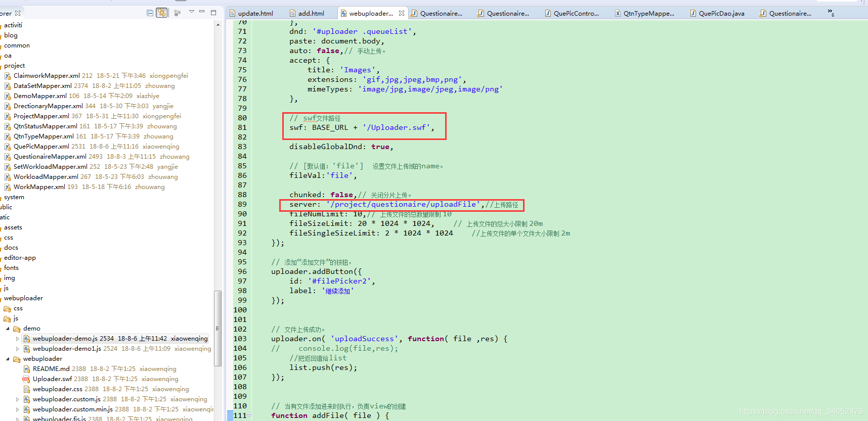Select the fonts folder in tree

tap(11, 268)
